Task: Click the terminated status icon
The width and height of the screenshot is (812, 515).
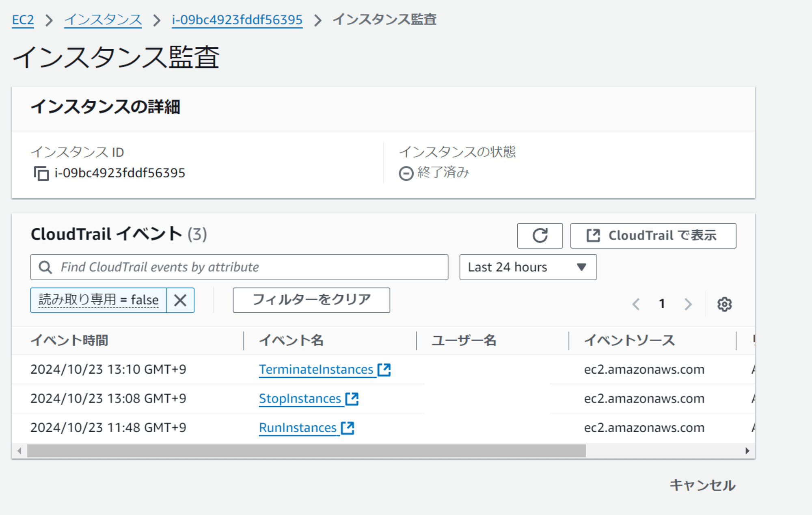Action: 406,173
